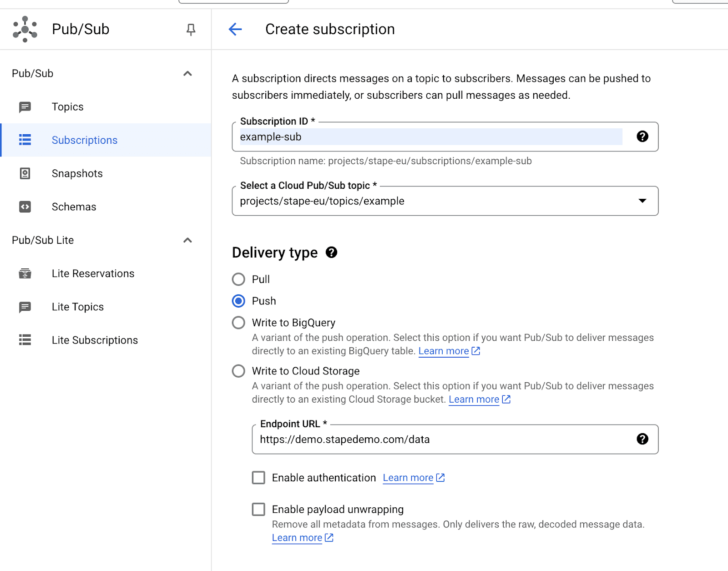
Task: Enable payload unwrapping
Action: [x=258, y=509]
